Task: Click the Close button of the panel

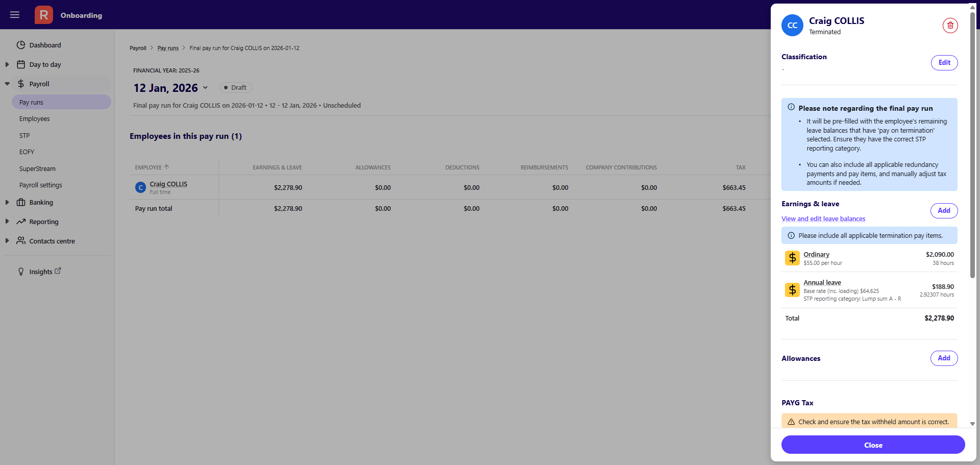Action: tap(873, 445)
